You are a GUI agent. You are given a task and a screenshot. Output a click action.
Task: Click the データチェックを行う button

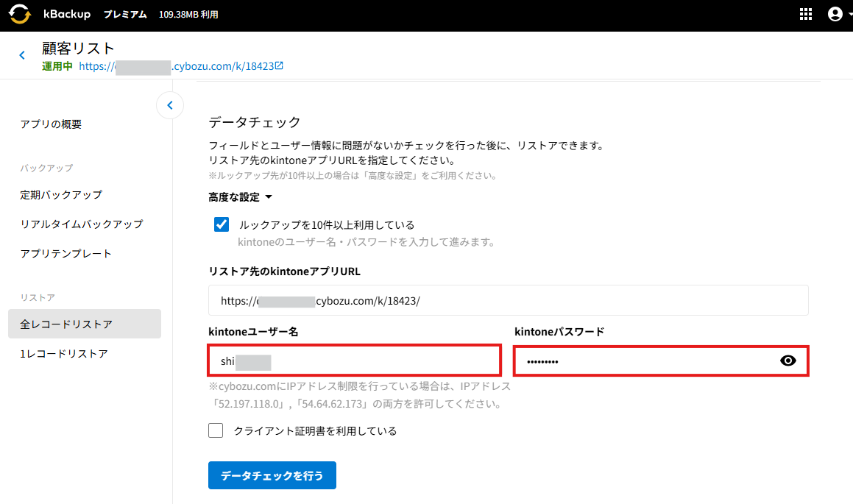pyautogui.click(x=272, y=475)
